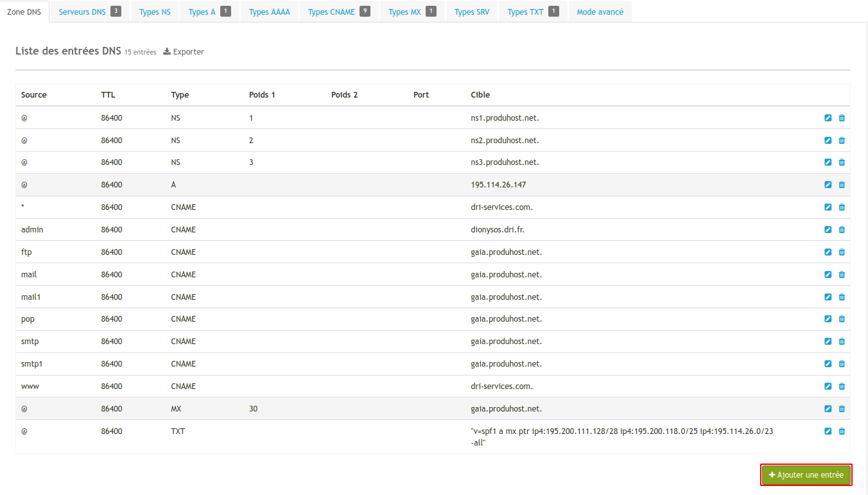Click the ns1.produhost.net. target text

(x=505, y=118)
